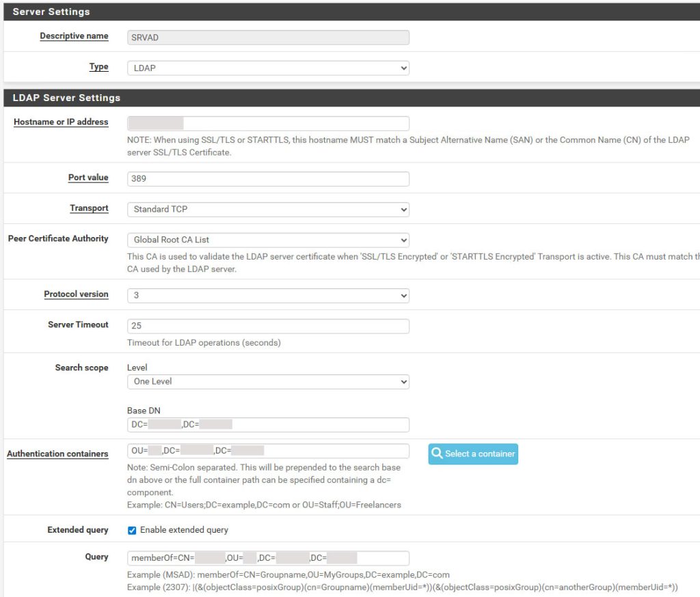Click the underlined Authentication containers label
Image resolution: width=700 pixels, height=597 pixels.
[x=57, y=454]
